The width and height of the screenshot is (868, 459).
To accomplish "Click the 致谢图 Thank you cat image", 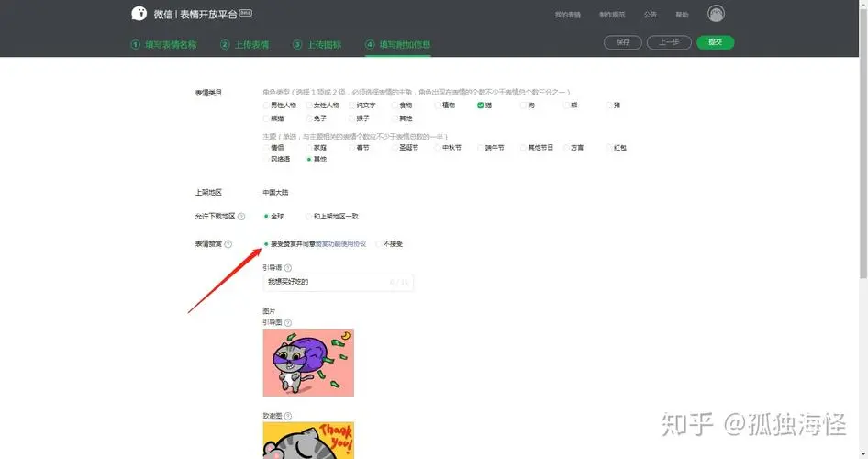I will [x=308, y=441].
